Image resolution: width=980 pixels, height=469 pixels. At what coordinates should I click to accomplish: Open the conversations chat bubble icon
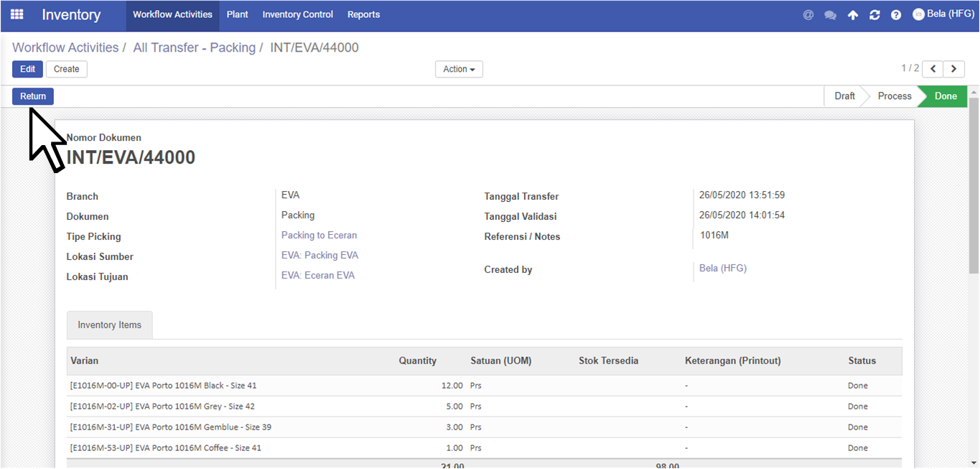pyautogui.click(x=830, y=14)
